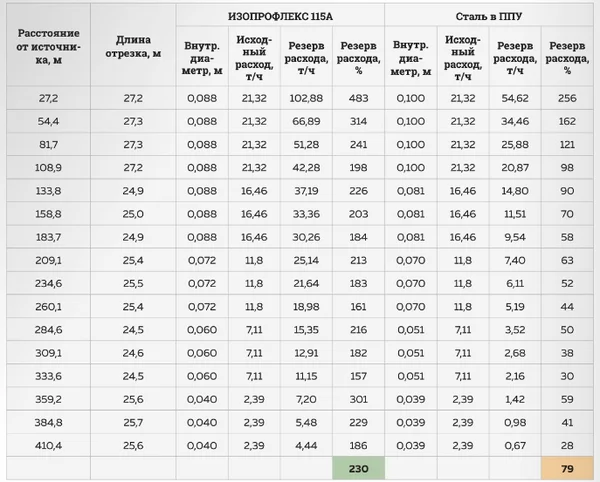Screen dimensions: 600x482
Task: Select the reserve cell 0,67
Action: click(515, 446)
